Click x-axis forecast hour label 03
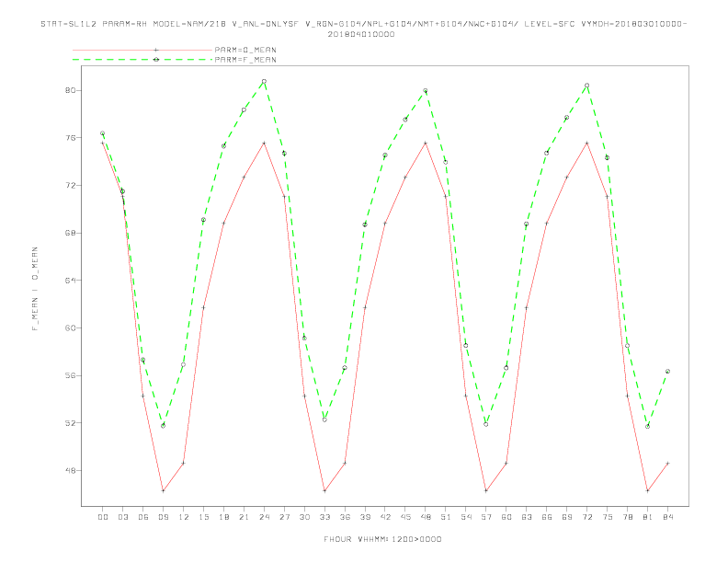Viewport: 728px width, 563px height. click(x=122, y=517)
